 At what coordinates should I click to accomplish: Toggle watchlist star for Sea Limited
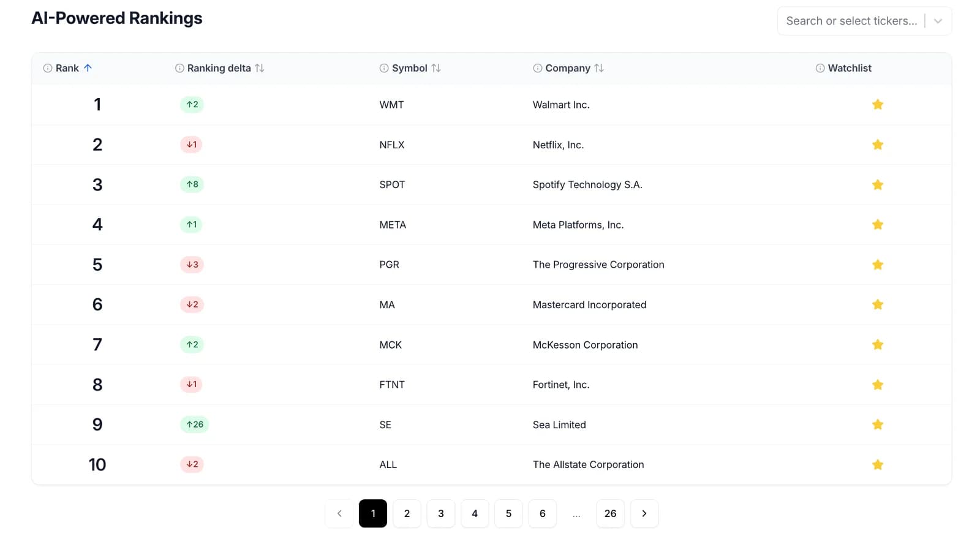pos(877,425)
